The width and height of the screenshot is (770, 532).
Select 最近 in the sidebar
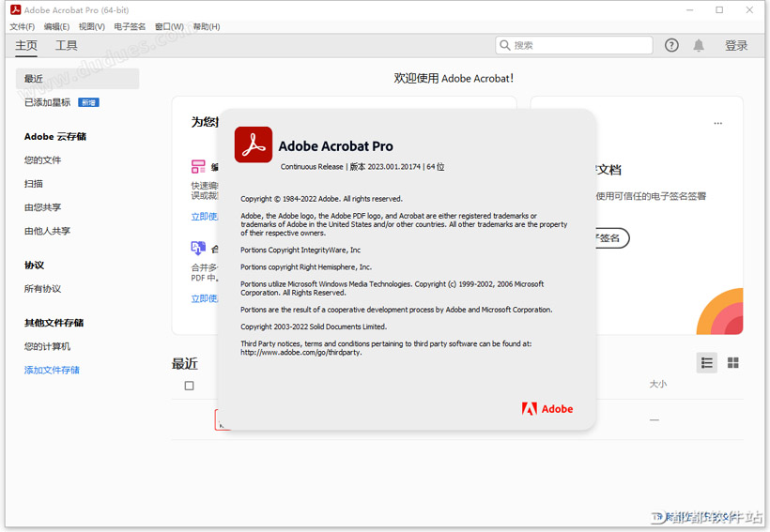77,79
